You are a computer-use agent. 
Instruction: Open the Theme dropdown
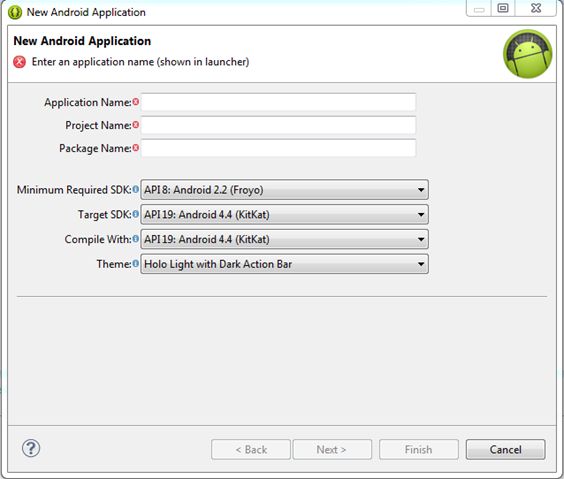pos(284,264)
